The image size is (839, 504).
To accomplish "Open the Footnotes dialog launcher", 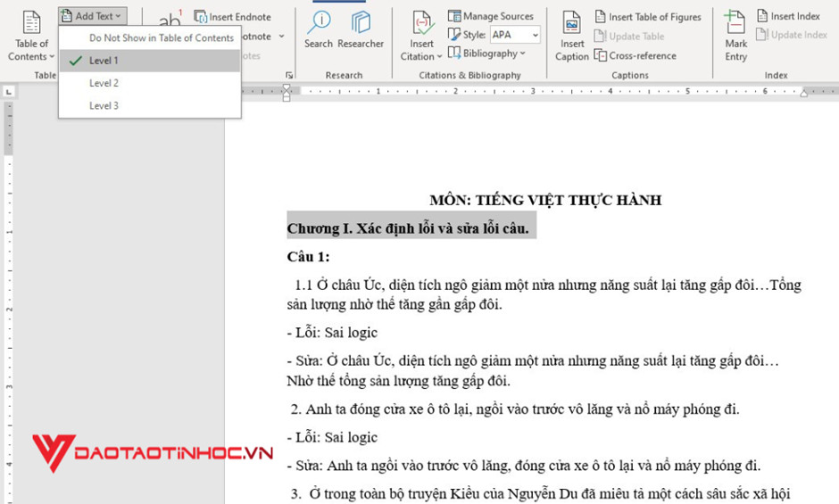I will click(x=289, y=76).
